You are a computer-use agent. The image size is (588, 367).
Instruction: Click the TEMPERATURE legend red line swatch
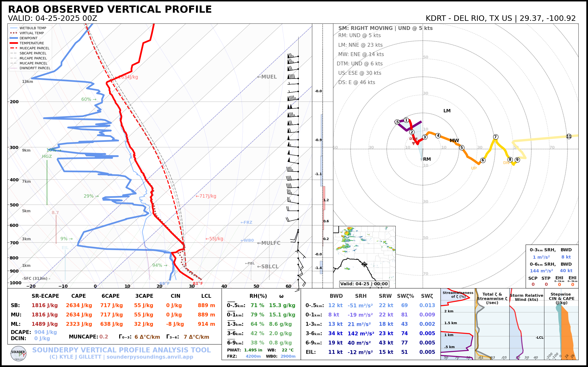pyautogui.click(x=14, y=43)
